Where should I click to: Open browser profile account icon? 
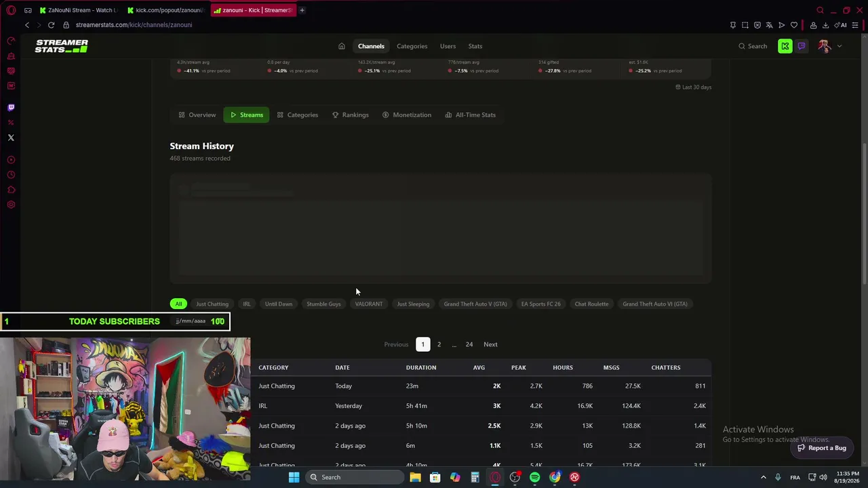[813, 25]
